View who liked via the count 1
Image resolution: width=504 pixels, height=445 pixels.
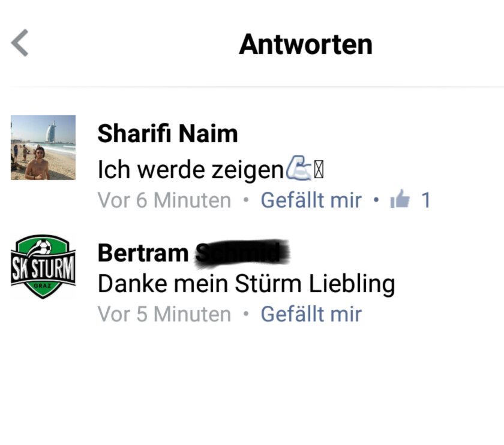[x=425, y=200]
